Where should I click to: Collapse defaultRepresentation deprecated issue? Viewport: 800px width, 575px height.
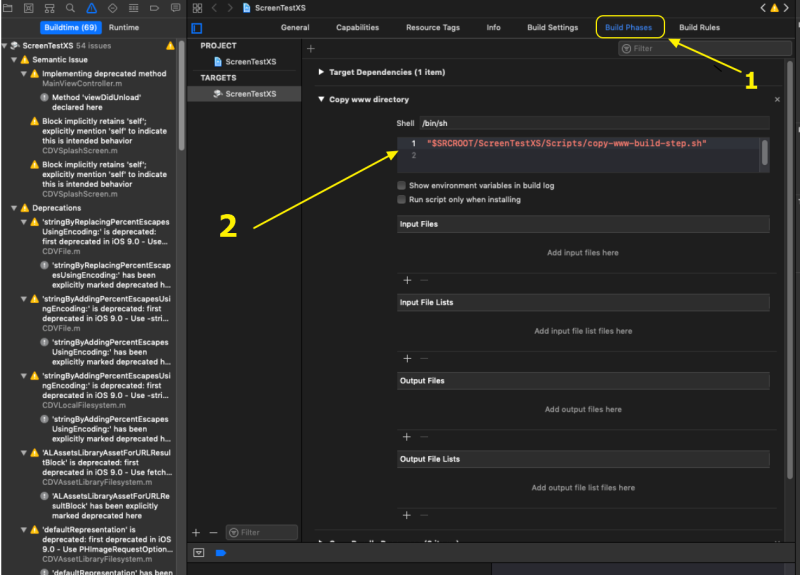click(x=24, y=530)
